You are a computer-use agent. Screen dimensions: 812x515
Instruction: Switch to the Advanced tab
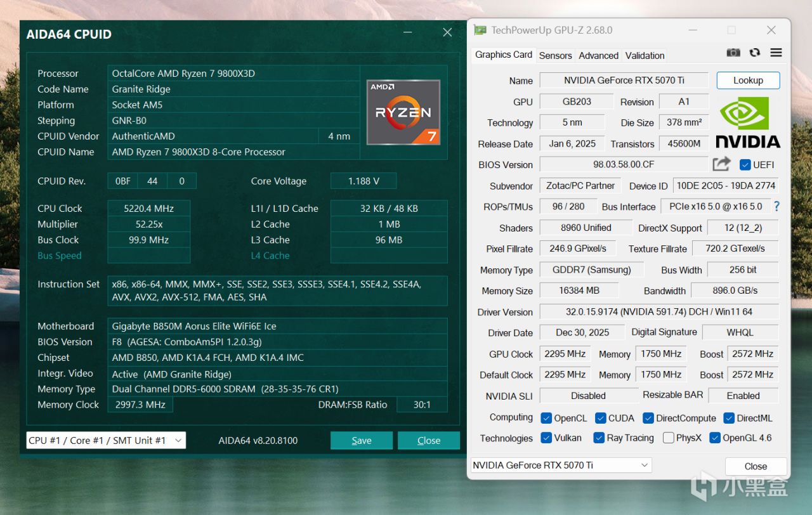click(598, 55)
